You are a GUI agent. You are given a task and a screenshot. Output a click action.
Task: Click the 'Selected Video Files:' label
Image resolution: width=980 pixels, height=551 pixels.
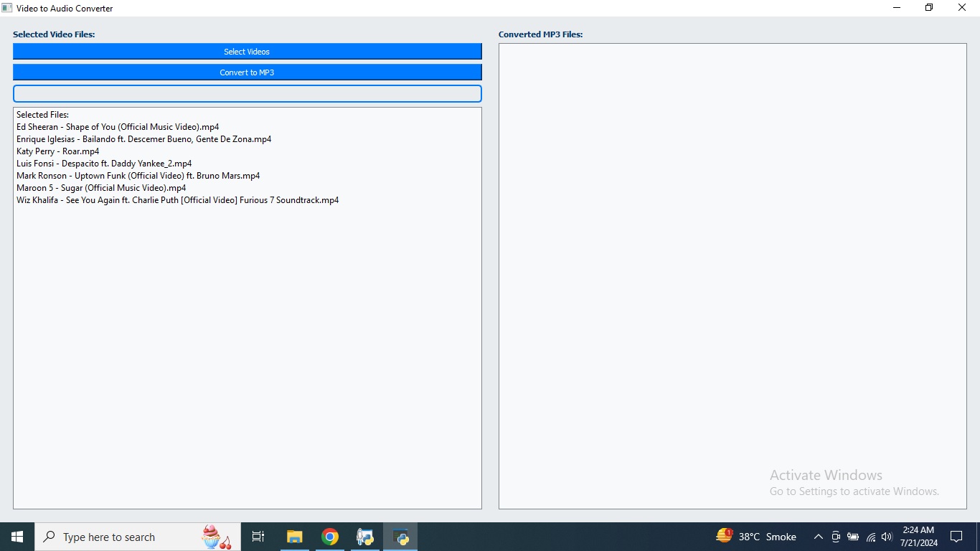54,34
